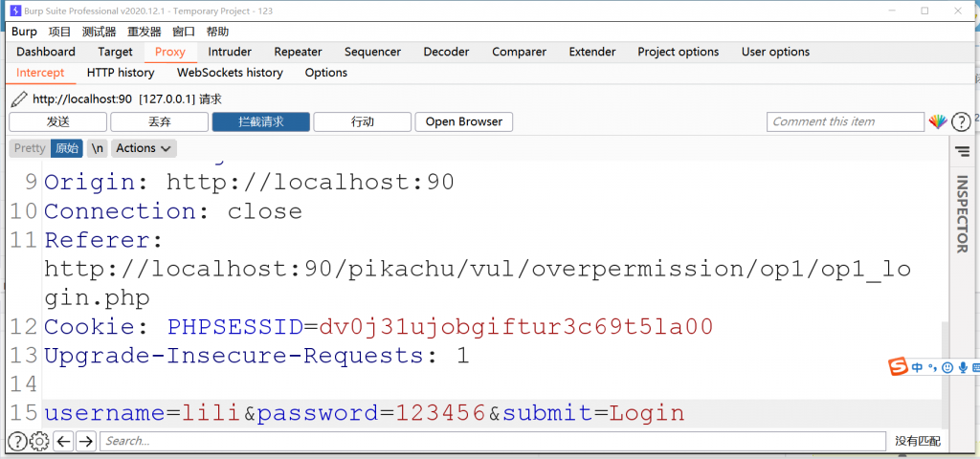Click the Open Browser button

(464, 121)
